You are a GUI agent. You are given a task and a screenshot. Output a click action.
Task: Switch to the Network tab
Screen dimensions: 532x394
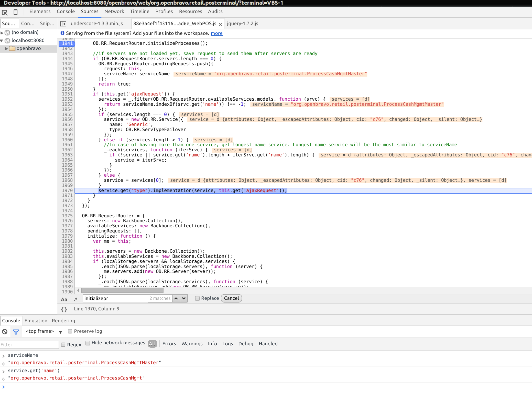click(114, 12)
